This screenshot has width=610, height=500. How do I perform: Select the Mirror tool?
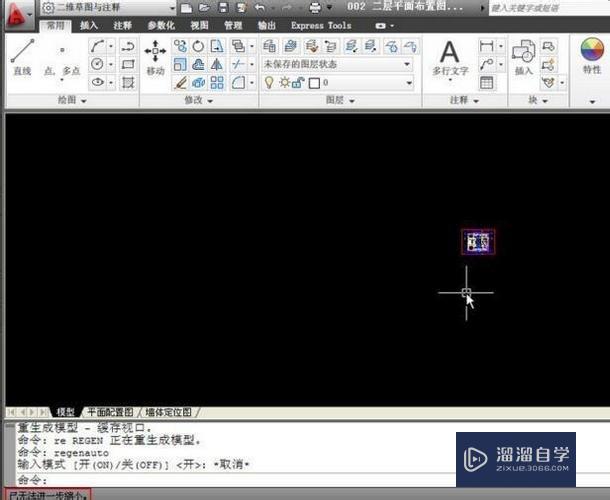pos(217,64)
